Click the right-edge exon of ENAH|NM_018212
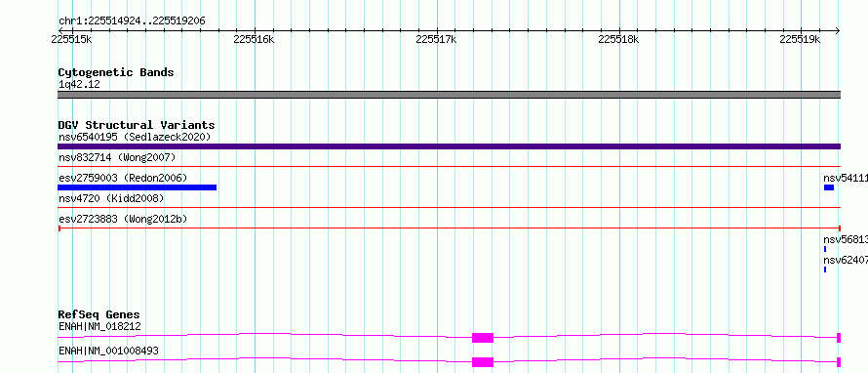The image size is (868, 373). [x=839, y=338]
